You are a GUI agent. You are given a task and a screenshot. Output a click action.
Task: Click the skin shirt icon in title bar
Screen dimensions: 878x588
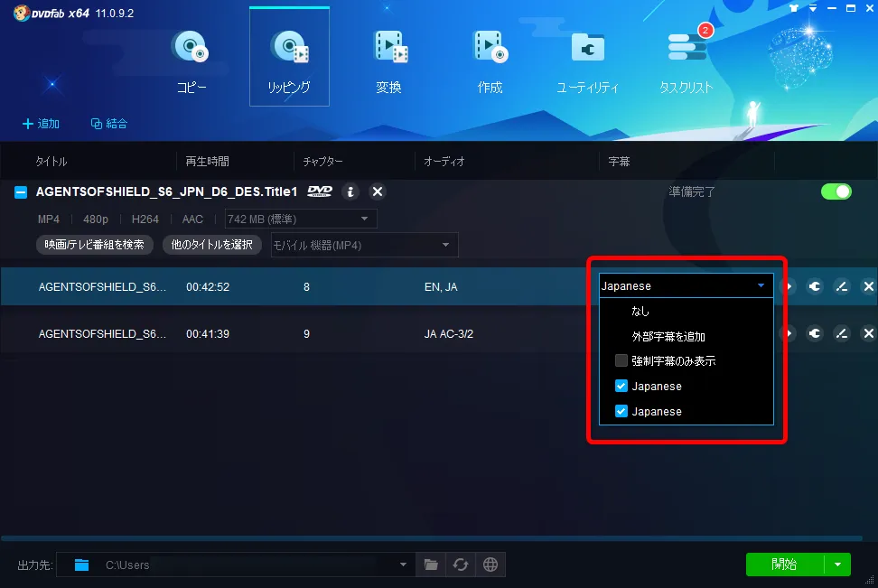tap(794, 8)
